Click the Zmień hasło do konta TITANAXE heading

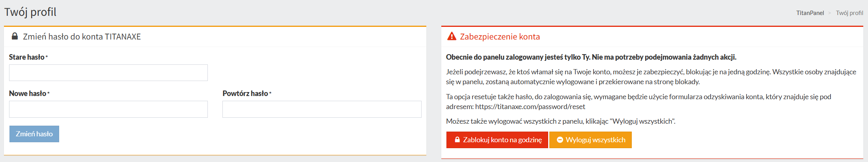pos(82,37)
